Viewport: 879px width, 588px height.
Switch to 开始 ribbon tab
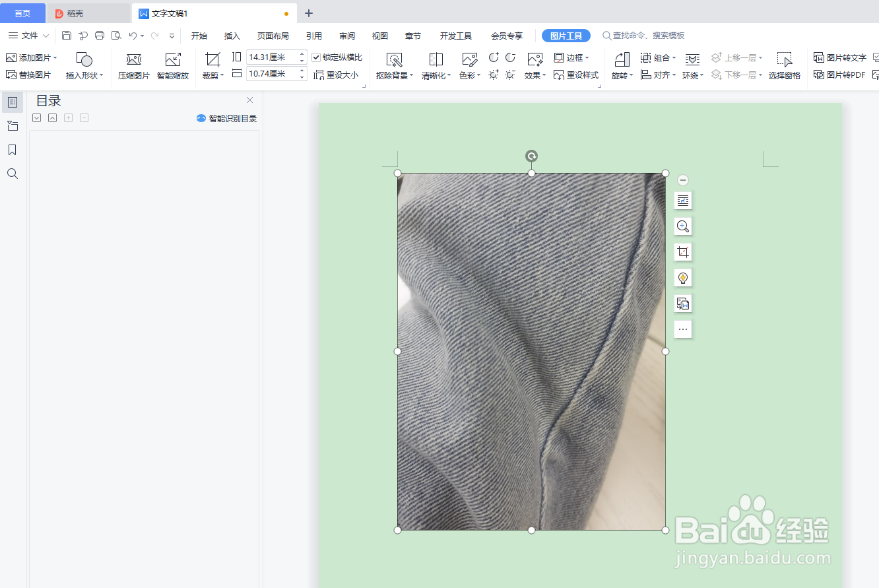point(199,36)
